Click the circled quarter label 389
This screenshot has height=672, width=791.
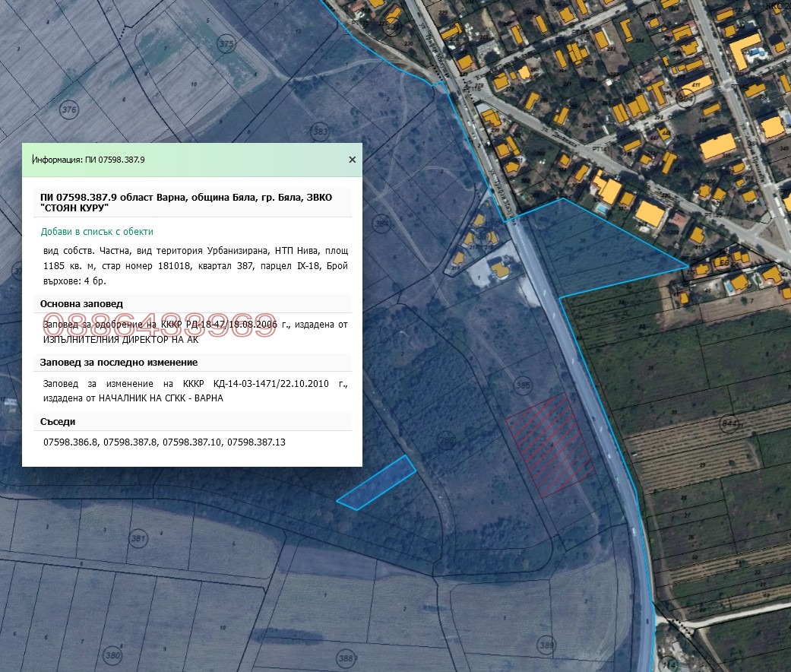pyautogui.click(x=546, y=645)
